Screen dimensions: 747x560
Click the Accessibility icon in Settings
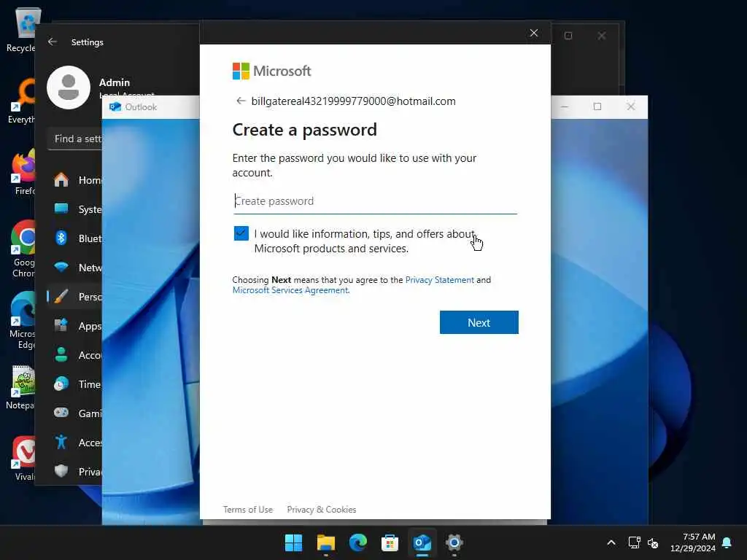click(61, 443)
